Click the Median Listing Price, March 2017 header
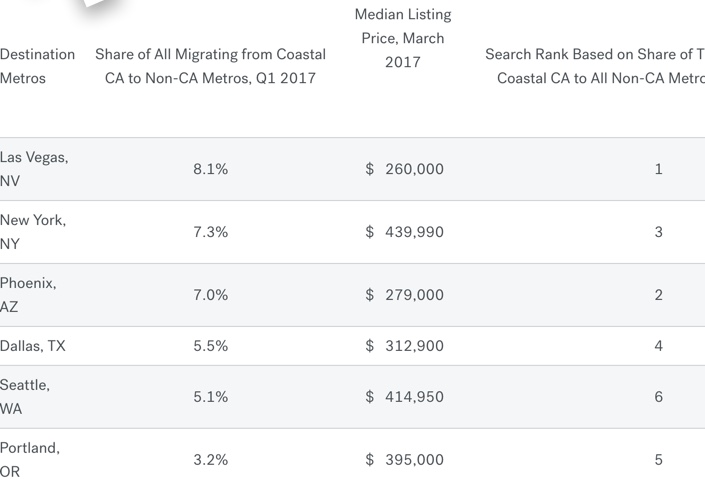The height and width of the screenshot is (486, 705). pyautogui.click(x=403, y=38)
